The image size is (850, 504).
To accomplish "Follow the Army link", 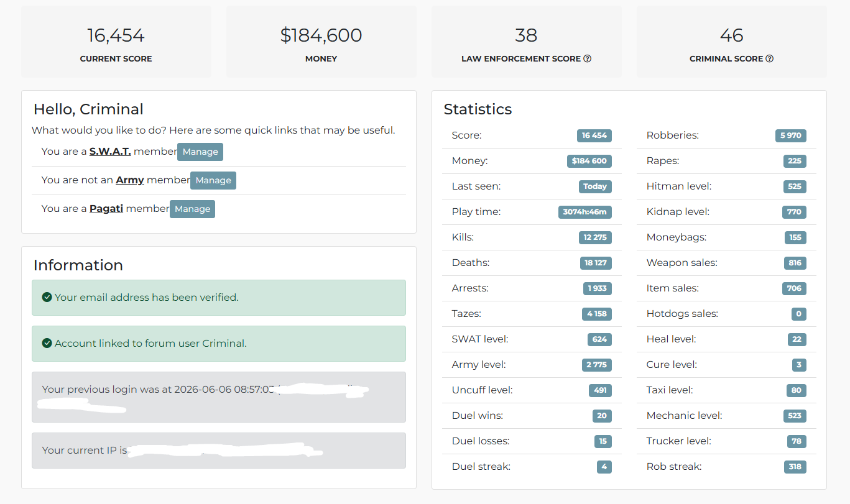I will (130, 180).
